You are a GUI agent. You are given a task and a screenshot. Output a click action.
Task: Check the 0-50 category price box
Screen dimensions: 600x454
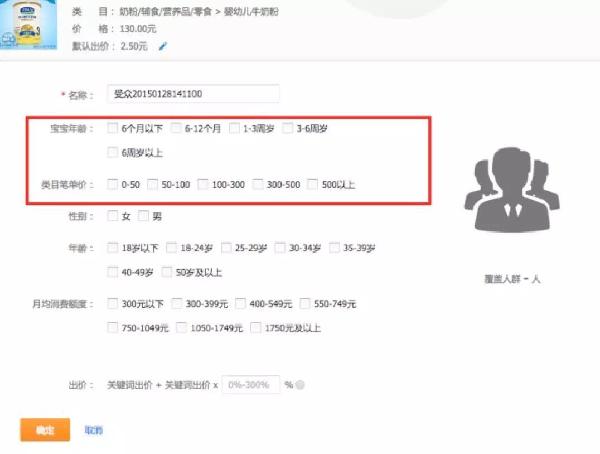(112, 184)
